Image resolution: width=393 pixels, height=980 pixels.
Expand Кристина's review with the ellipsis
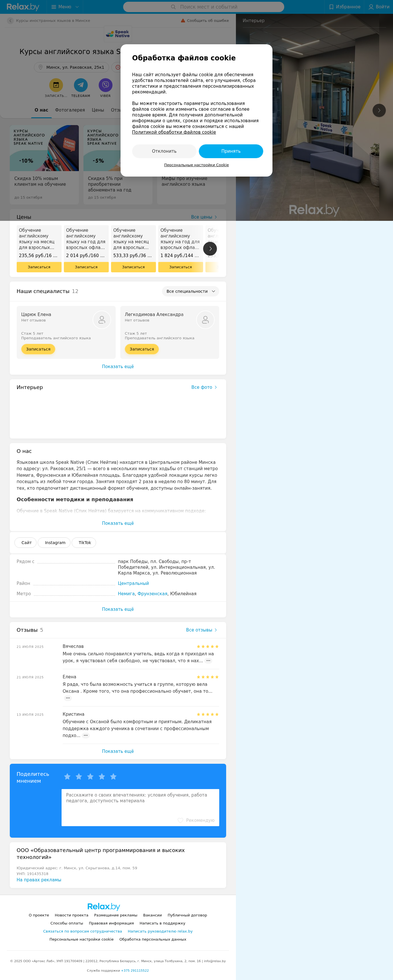click(86, 735)
